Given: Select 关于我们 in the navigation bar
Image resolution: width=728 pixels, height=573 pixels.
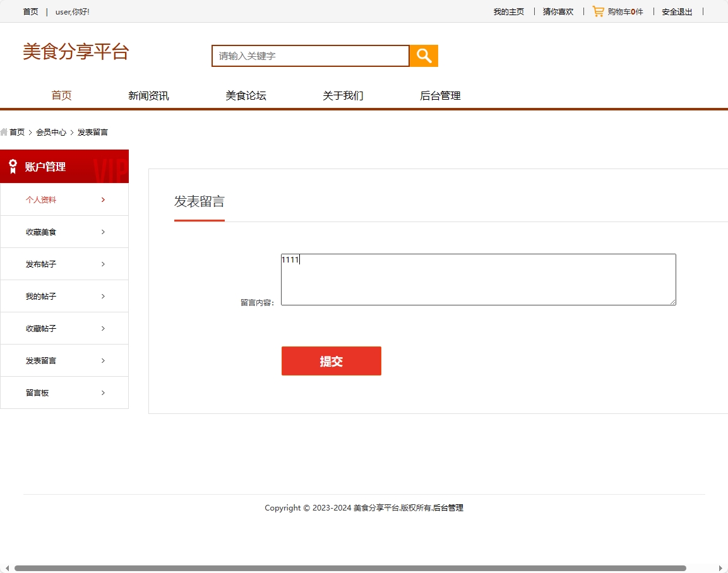Looking at the screenshot, I should coord(343,95).
